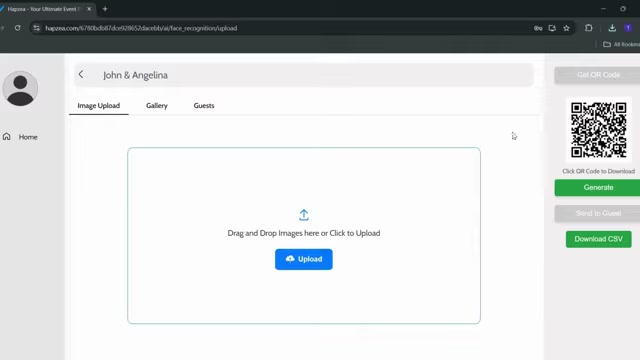Screen dimensions: 640x360
Task: Open the All Bookmarks folder
Action: [621, 44]
